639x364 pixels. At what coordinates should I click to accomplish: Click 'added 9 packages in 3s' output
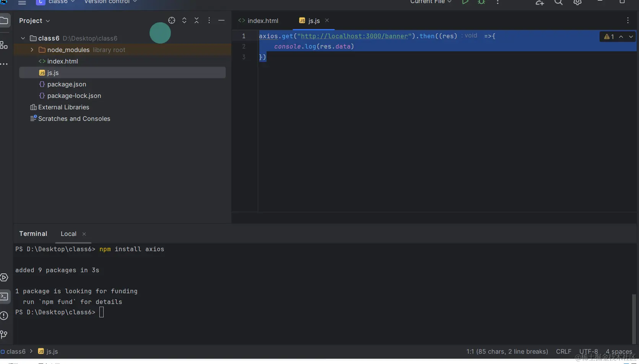[x=57, y=270]
